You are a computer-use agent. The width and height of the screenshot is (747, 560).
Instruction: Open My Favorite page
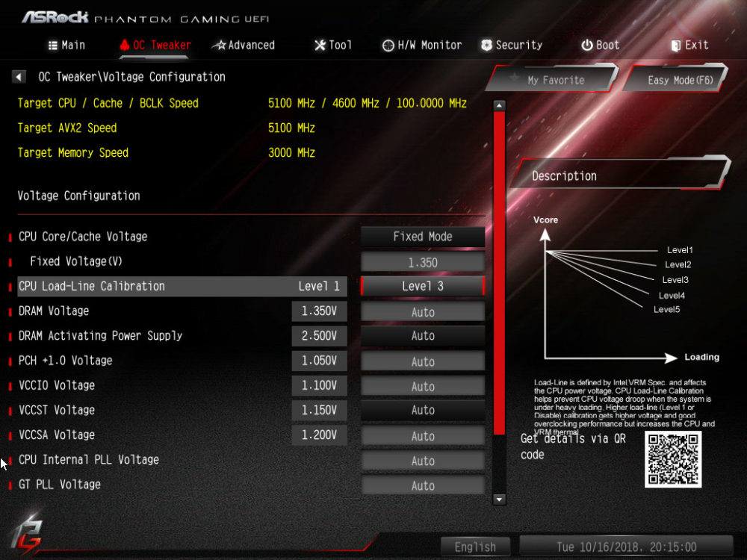click(x=553, y=79)
